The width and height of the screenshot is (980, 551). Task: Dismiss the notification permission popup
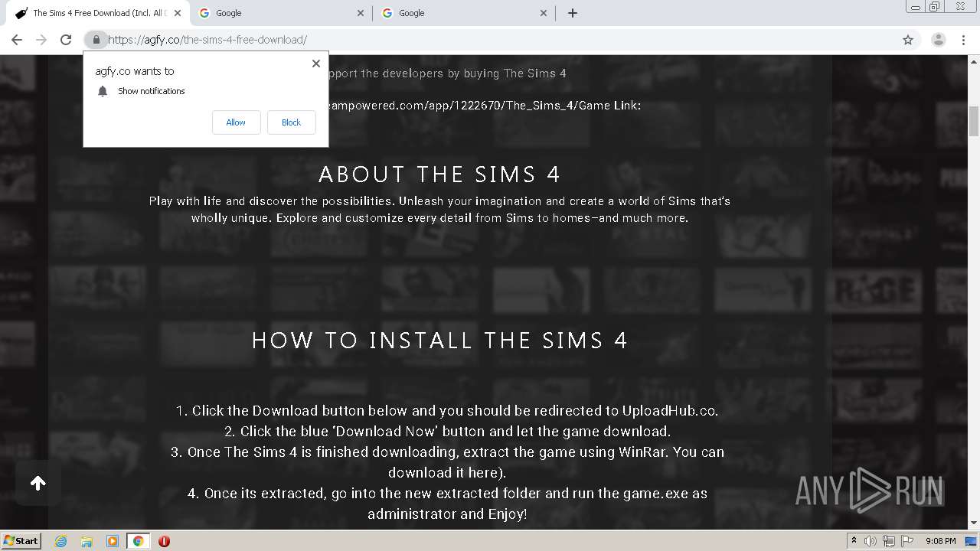point(315,64)
